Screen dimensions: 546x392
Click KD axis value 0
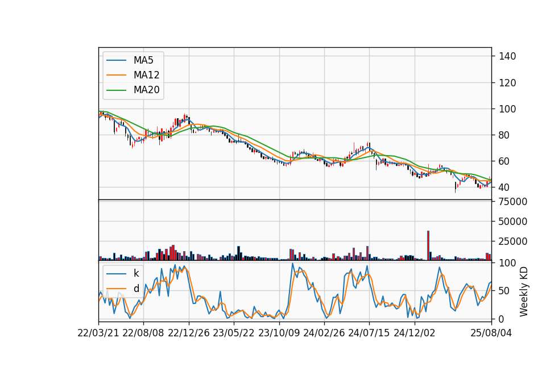(502, 319)
